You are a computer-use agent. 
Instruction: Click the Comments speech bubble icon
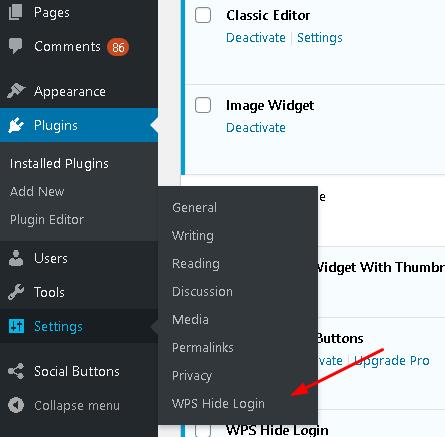[x=15, y=46]
